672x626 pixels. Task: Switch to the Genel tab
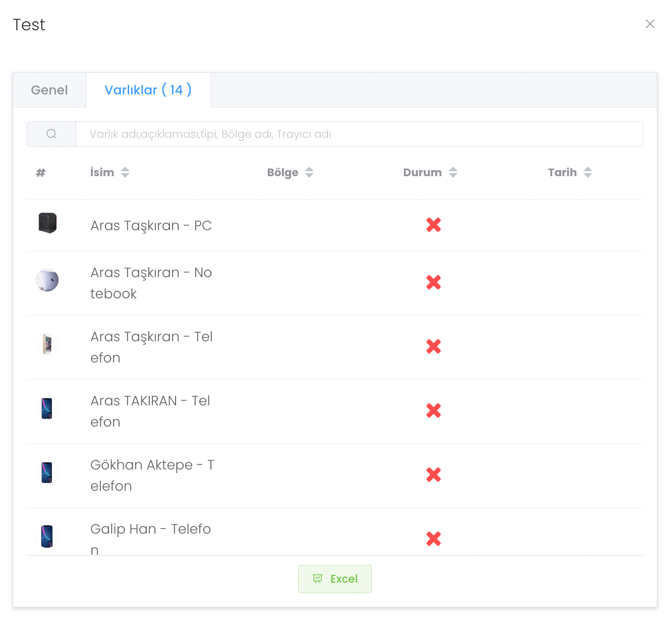tap(49, 90)
